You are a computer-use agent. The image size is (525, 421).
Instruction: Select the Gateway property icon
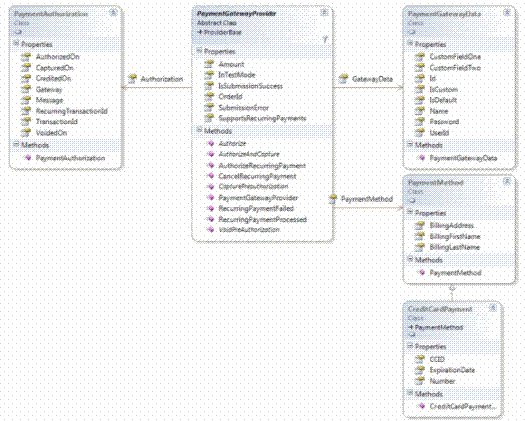[26, 89]
